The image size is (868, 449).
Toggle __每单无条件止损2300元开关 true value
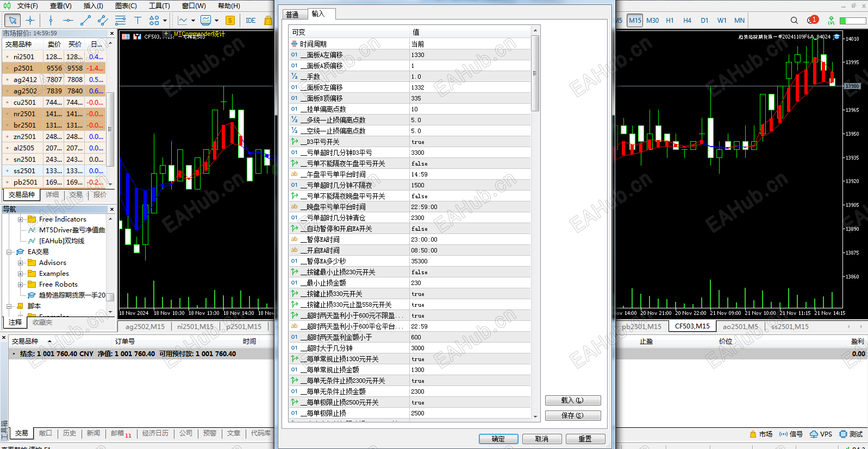coord(470,381)
